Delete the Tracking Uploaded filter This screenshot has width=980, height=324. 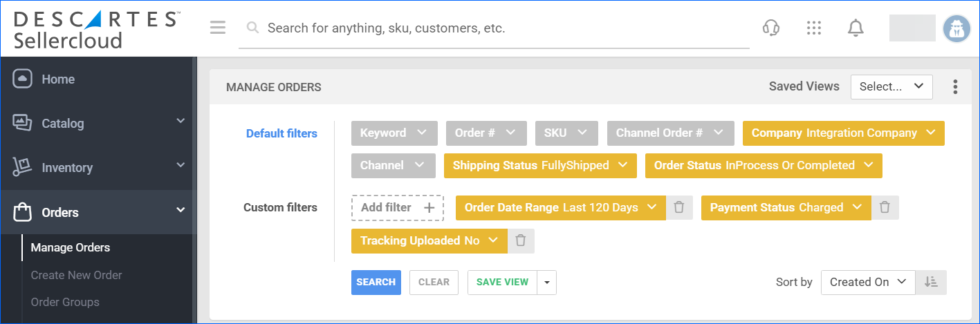click(x=521, y=240)
